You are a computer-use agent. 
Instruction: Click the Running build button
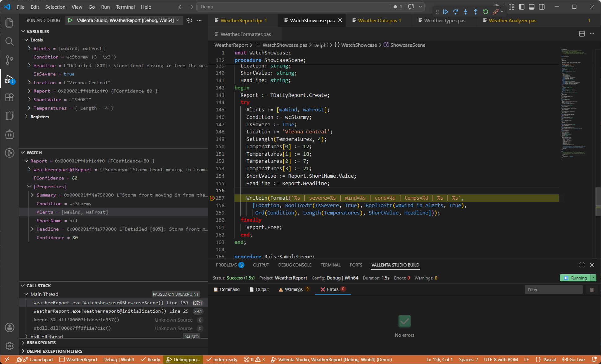pos(575,278)
